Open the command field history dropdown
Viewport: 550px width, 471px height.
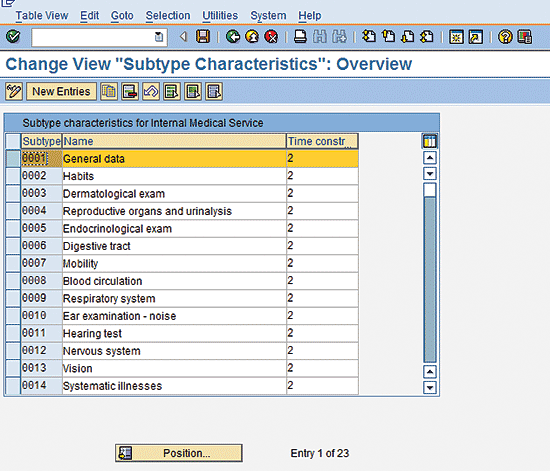click(x=159, y=37)
